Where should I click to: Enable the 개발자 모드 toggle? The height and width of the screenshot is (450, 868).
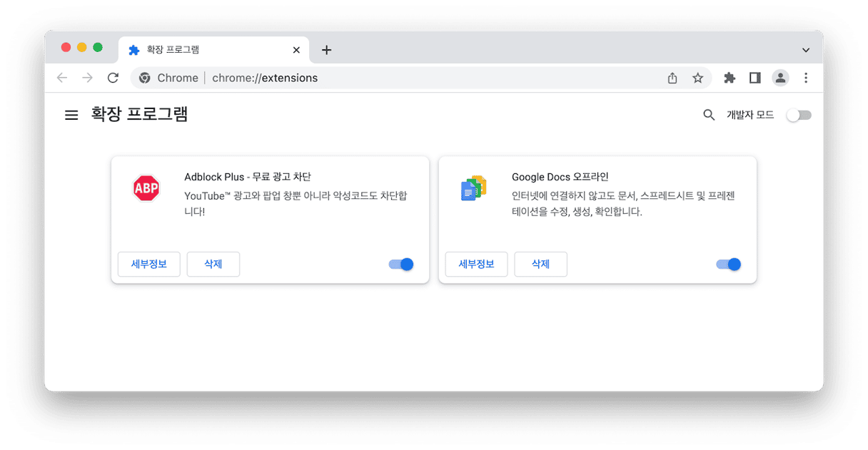tap(799, 115)
